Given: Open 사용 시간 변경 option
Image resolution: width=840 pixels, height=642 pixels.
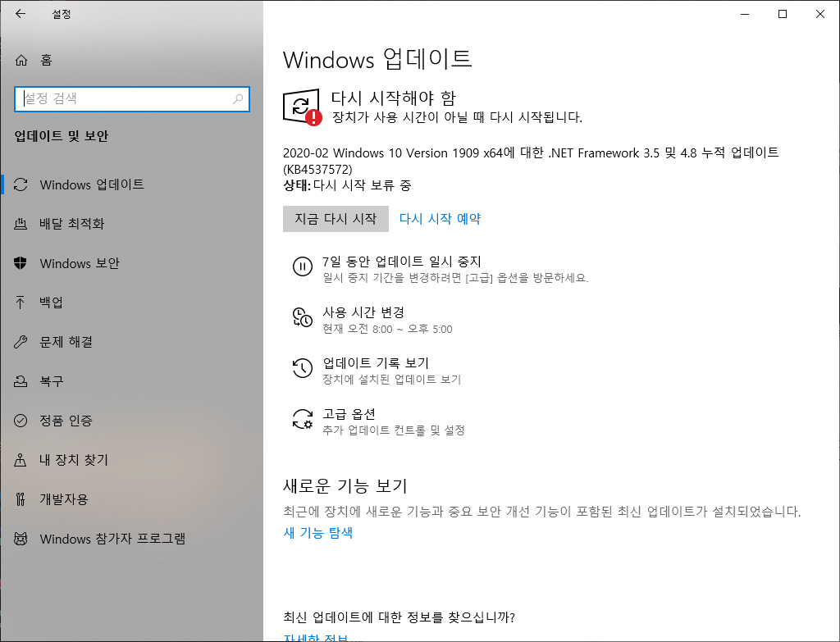Looking at the screenshot, I should (363, 312).
